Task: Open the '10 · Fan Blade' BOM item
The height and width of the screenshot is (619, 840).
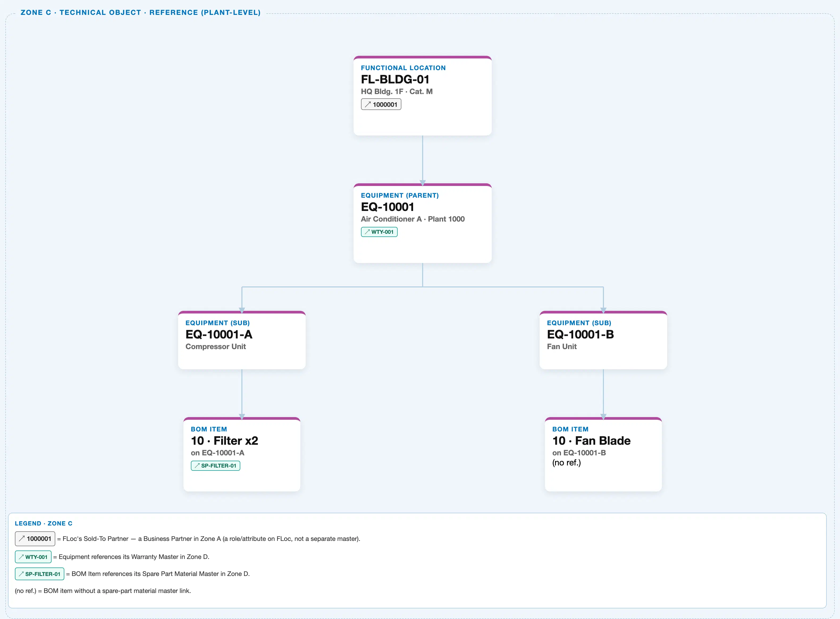Action: (x=591, y=441)
